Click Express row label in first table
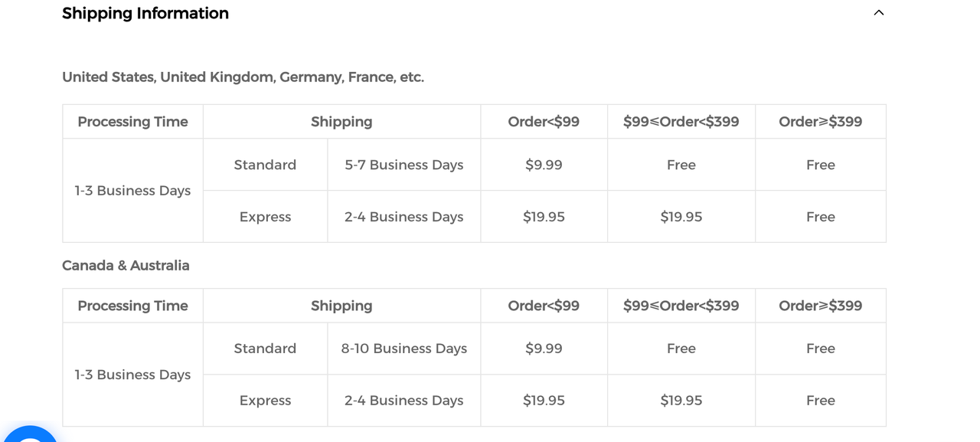Screen dimensions: 980x442 265,217
